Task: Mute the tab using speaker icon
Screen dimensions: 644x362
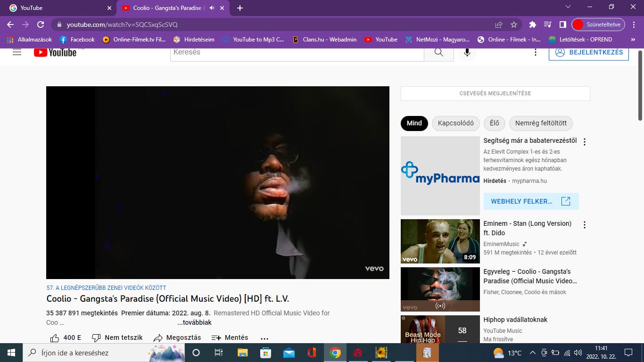Action: tap(212, 8)
